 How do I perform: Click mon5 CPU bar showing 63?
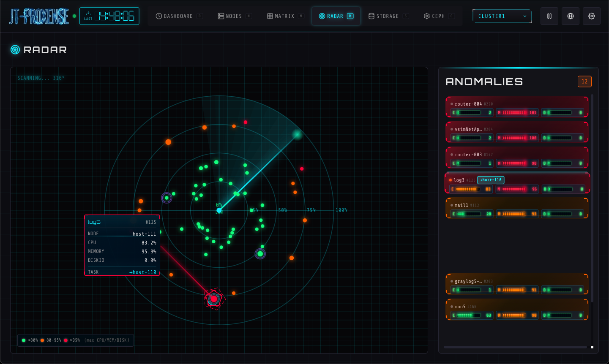tap(472, 315)
